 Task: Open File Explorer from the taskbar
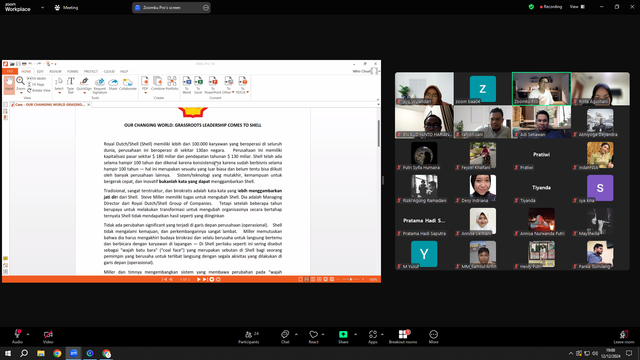coord(41,353)
